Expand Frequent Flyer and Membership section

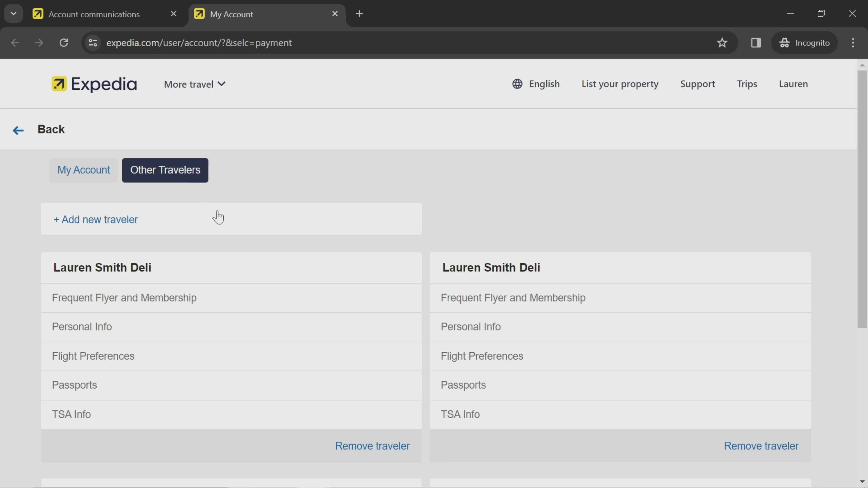pos(124,297)
